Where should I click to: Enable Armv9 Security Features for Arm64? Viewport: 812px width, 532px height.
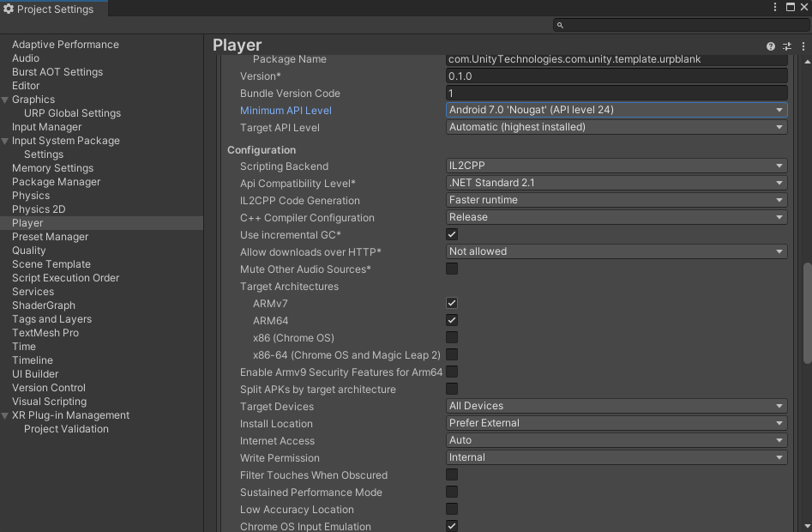pyautogui.click(x=452, y=372)
